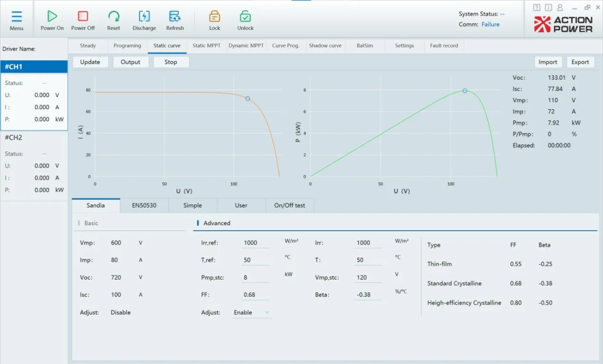Open the Fault record tab

444,45
